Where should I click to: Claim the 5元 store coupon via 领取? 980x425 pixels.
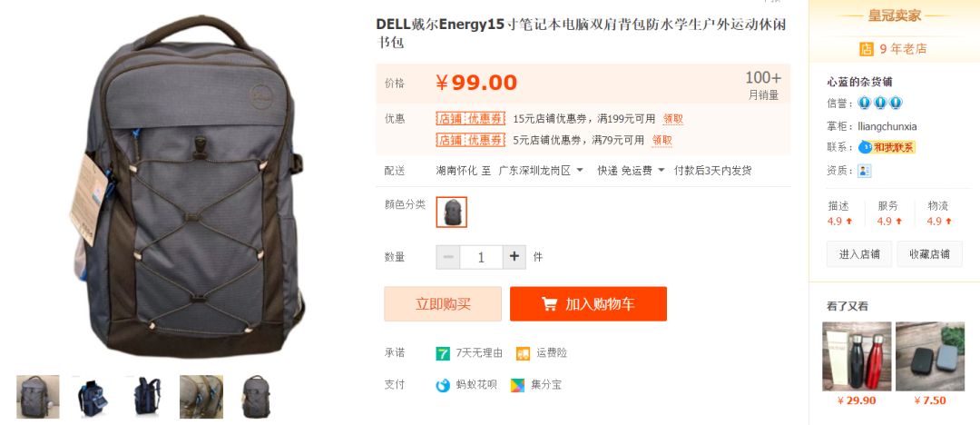pos(661,140)
